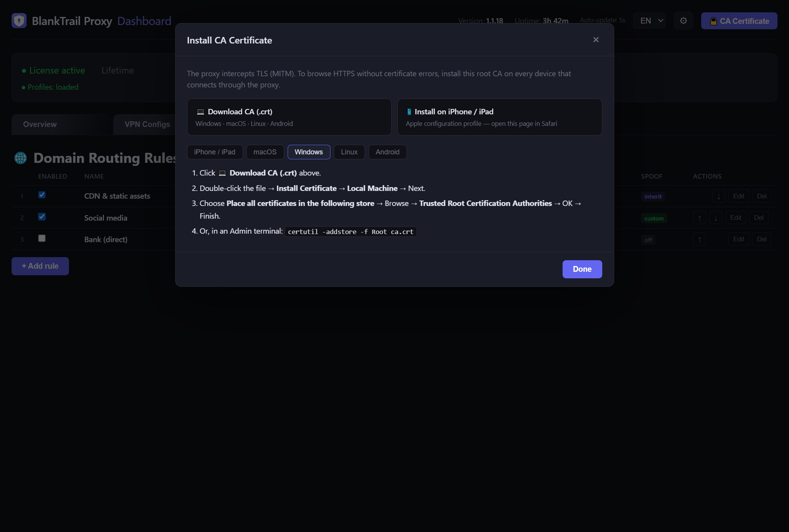The image size is (789, 532).
Task: Click the SPOOF column header
Action: (x=652, y=176)
